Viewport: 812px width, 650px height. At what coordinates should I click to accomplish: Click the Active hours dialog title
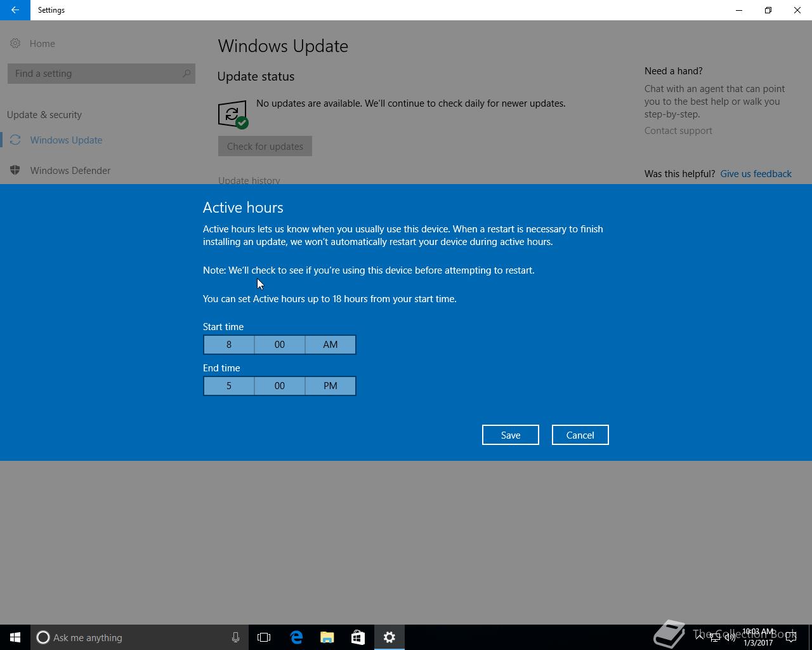coord(243,208)
